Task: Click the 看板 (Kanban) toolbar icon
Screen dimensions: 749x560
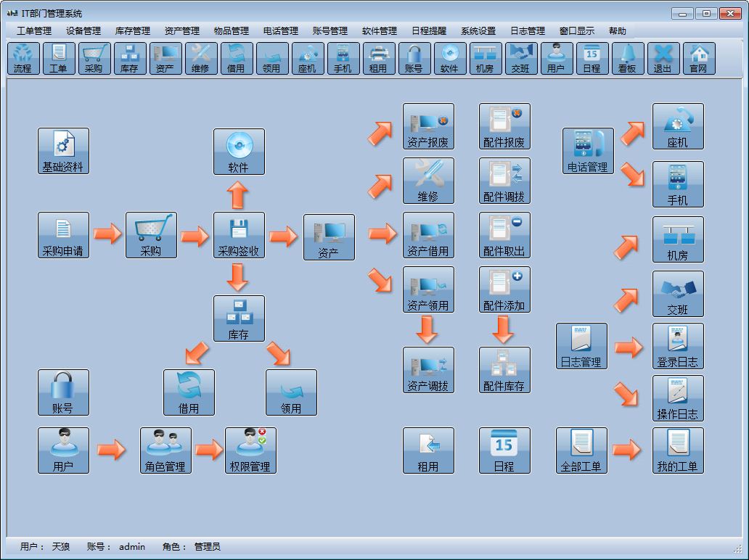Action: point(628,58)
